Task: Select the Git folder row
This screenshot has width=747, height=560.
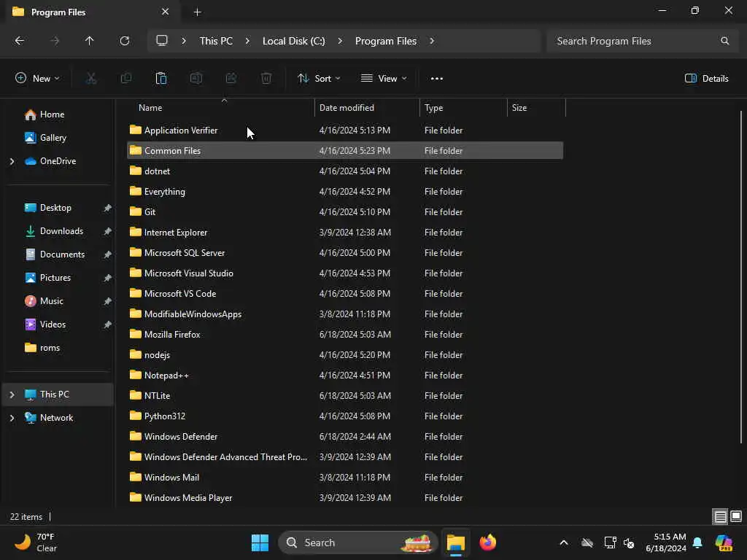Action: (345, 212)
